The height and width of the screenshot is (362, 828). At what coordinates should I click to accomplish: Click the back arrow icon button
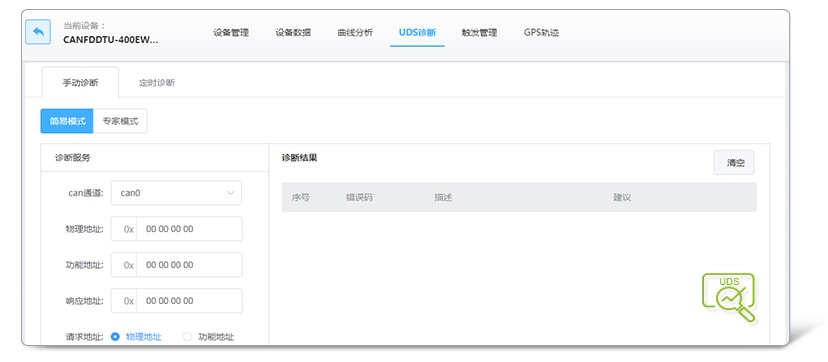point(38,32)
